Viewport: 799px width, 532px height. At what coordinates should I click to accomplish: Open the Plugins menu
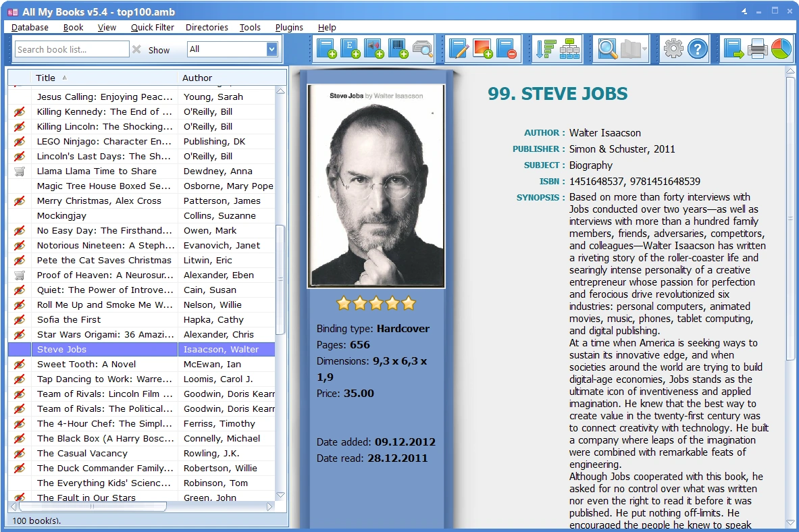[290, 28]
